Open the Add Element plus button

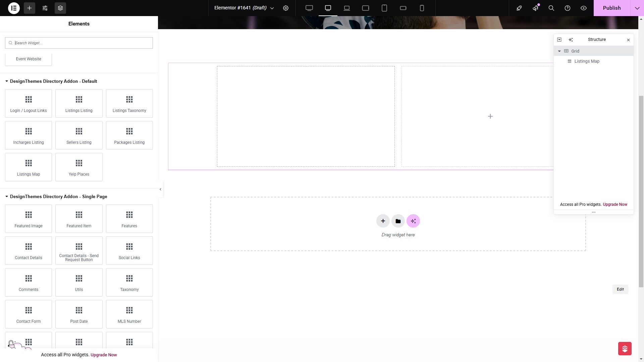[30, 8]
